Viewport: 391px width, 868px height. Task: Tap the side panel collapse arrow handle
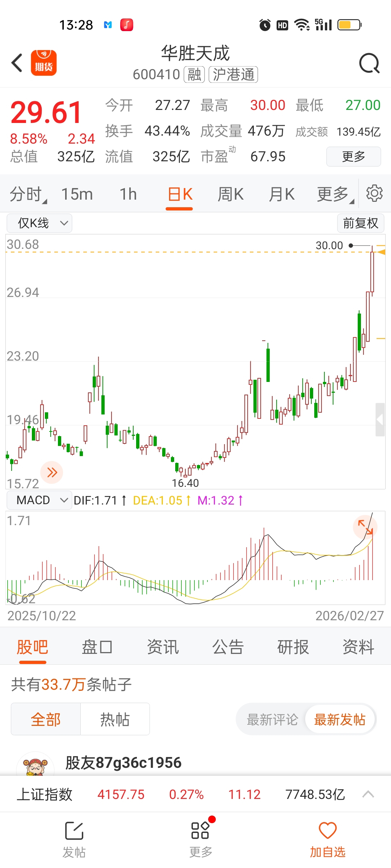click(x=380, y=420)
